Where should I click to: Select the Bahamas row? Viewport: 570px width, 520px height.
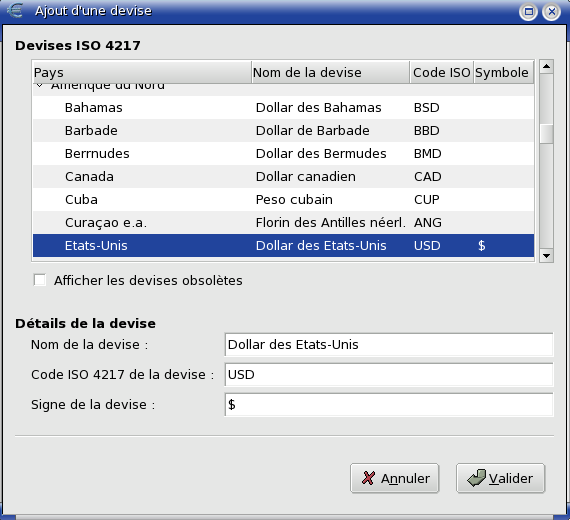point(284,108)
